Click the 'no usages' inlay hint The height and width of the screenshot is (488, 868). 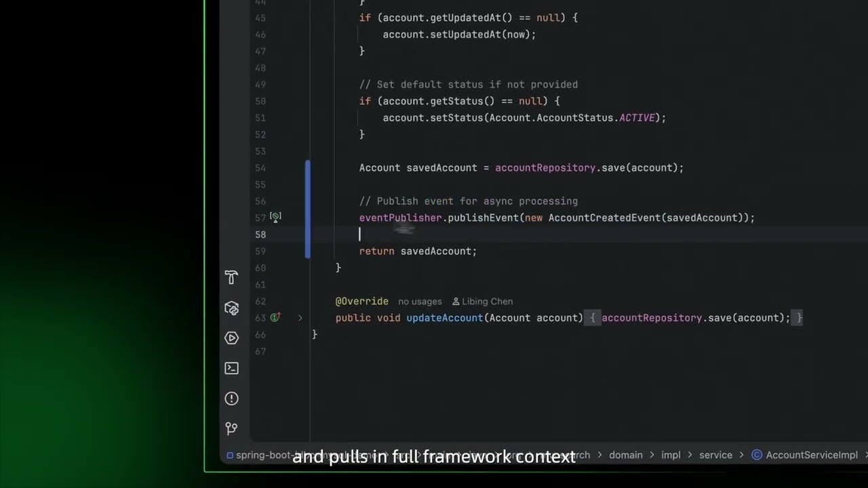(420, 302)
